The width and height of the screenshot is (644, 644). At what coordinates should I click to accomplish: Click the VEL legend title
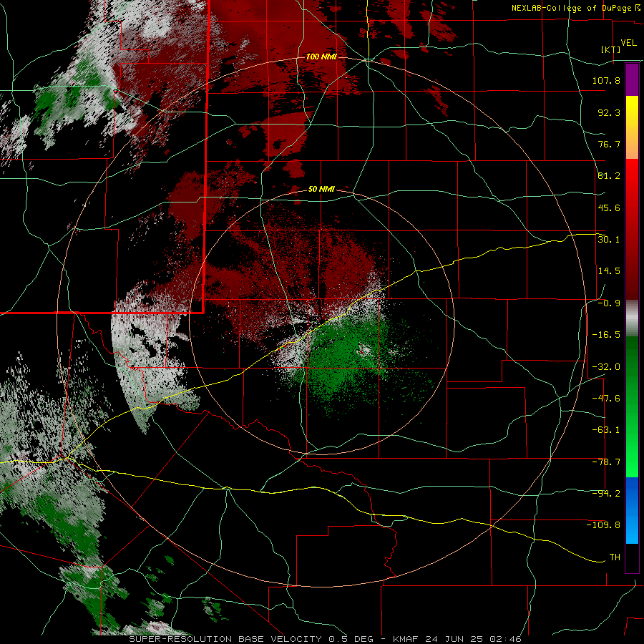pyautogui.click(x=628, y=43)
